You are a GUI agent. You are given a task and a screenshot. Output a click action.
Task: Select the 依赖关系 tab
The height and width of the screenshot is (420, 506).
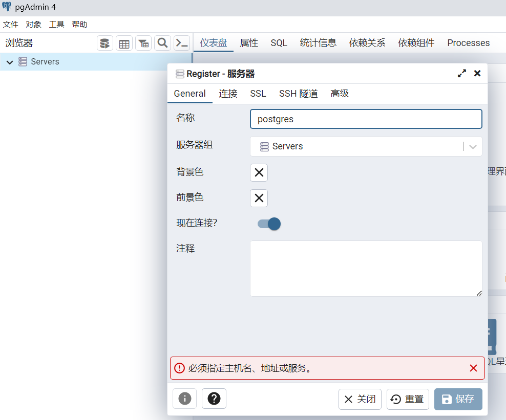click(367, 43)
